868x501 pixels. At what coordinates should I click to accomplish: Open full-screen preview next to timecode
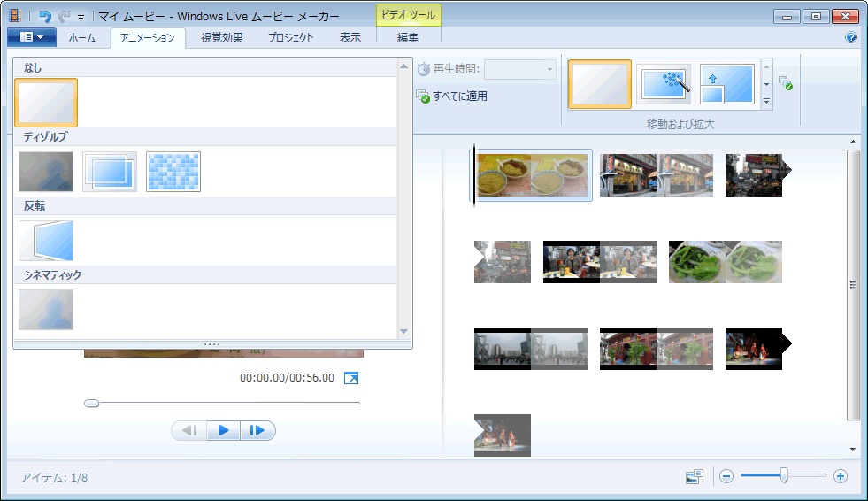[x=351, y=378]
